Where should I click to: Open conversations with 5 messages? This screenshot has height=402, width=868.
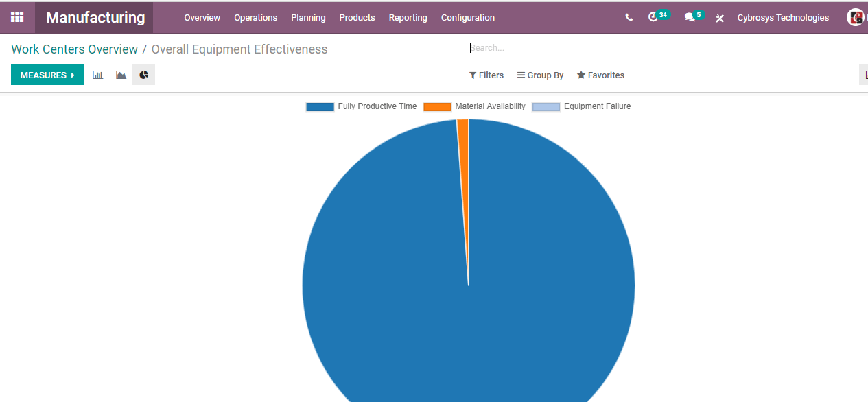[694, 17]
